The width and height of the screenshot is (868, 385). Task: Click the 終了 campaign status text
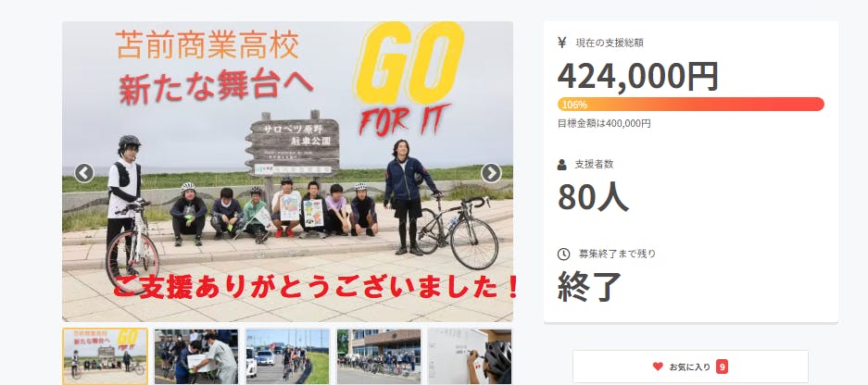pyautogui.click(x=589, y=287)
